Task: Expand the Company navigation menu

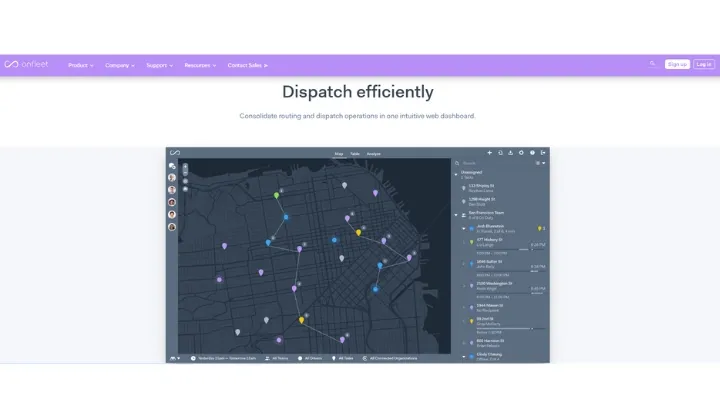Action: click(120, 65)
